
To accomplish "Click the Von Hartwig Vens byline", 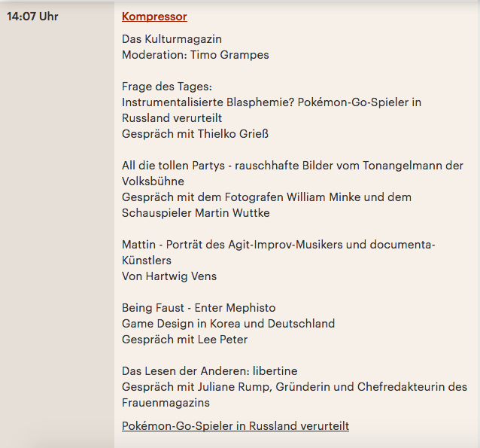I will tap(169, 276).
